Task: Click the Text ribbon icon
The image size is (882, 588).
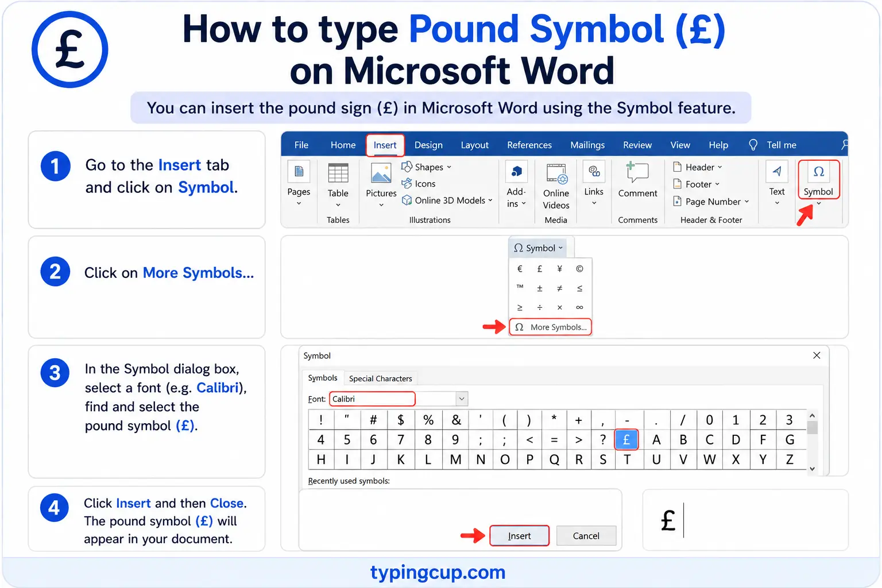Action: tap(777, 171)
